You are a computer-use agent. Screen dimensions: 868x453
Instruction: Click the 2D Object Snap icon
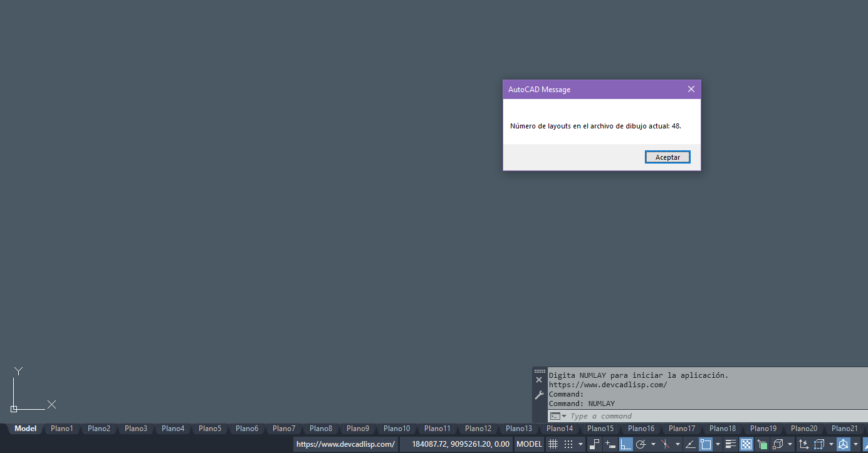pyautogui.click(x=706, y=444)
